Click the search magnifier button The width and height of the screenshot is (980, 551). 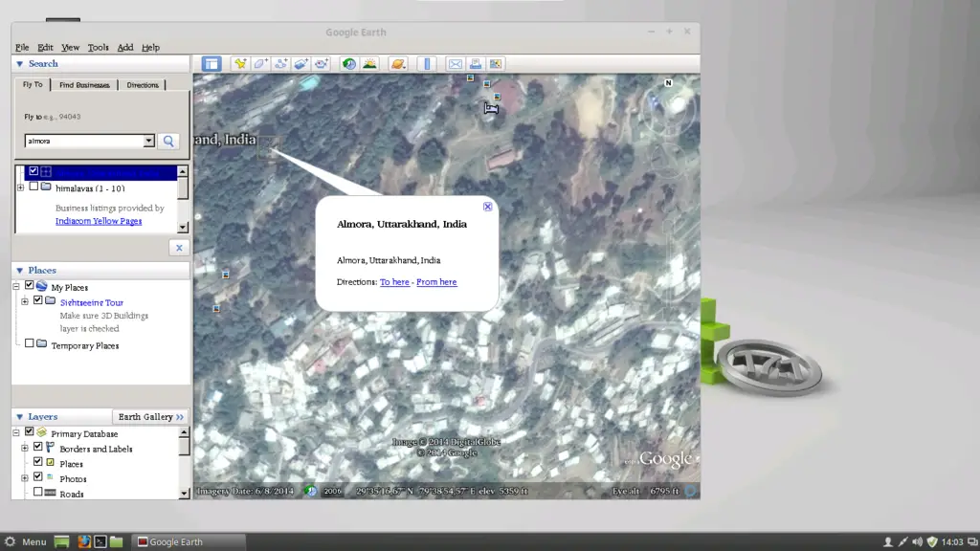[168, 142]
